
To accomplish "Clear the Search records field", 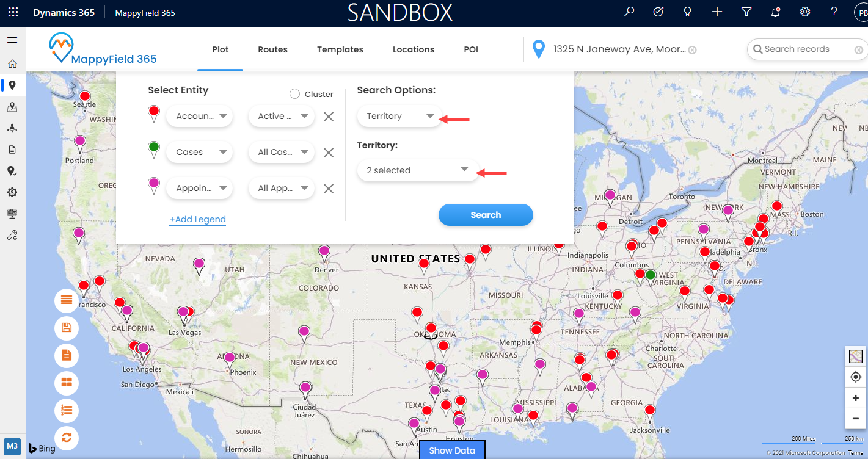I will 860,49.
